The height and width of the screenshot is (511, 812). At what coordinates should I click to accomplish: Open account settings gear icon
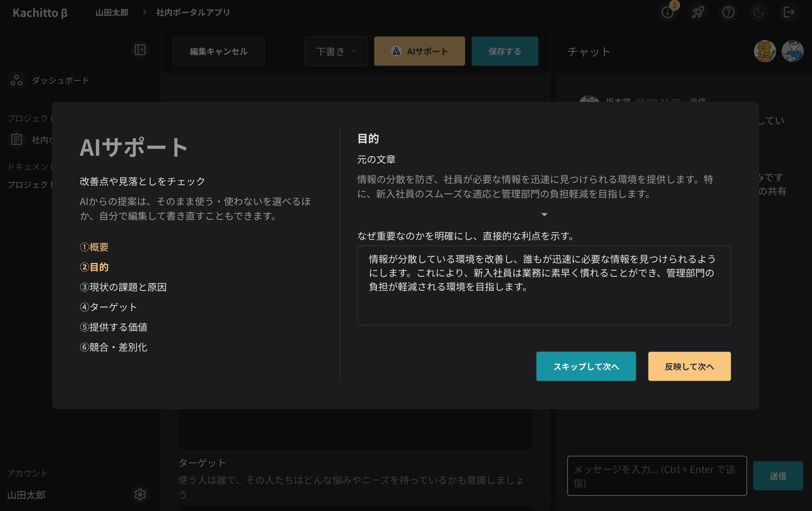pos(140,494)
